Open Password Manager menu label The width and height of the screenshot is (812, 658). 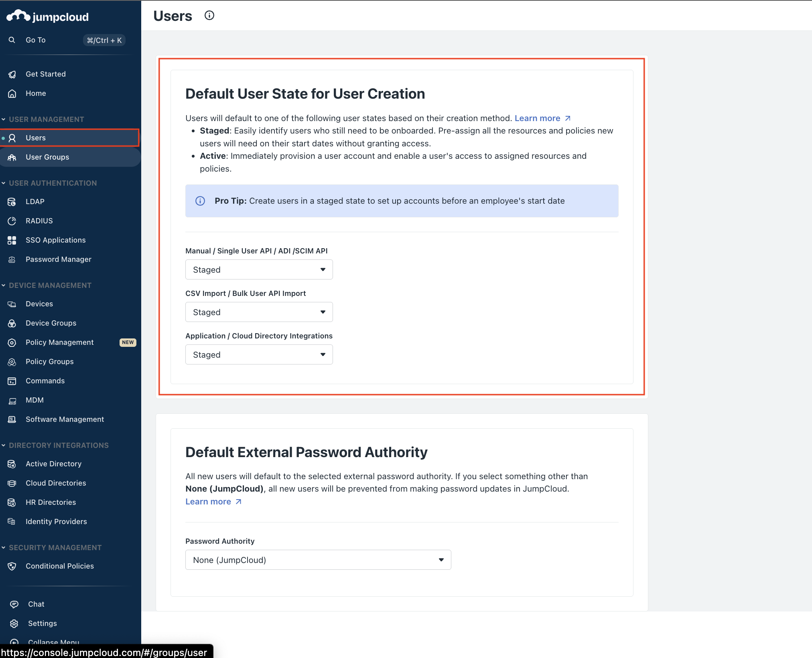pyautogui.click(x=59, y=259)
